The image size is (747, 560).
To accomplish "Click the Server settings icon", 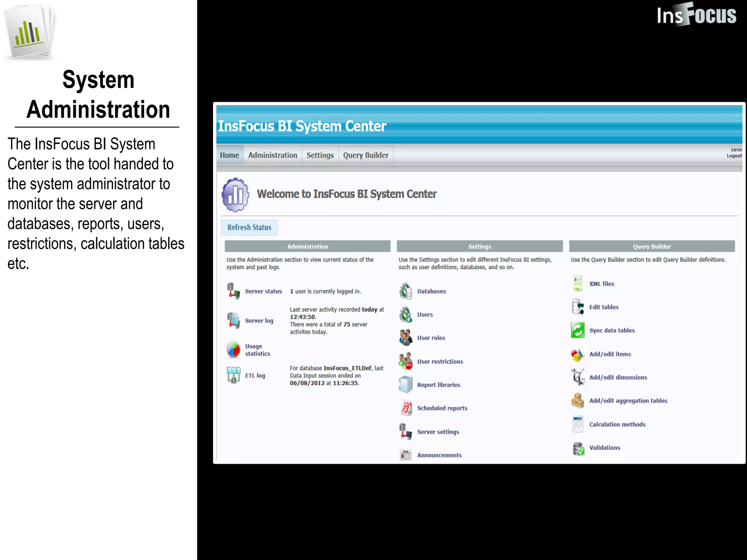I will tap(406, 431).
